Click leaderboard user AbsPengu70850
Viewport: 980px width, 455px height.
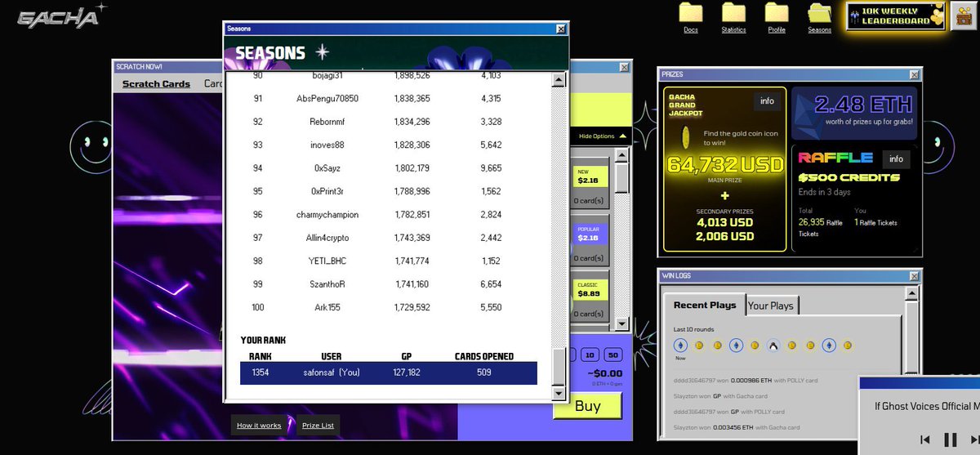click(327, 98)
